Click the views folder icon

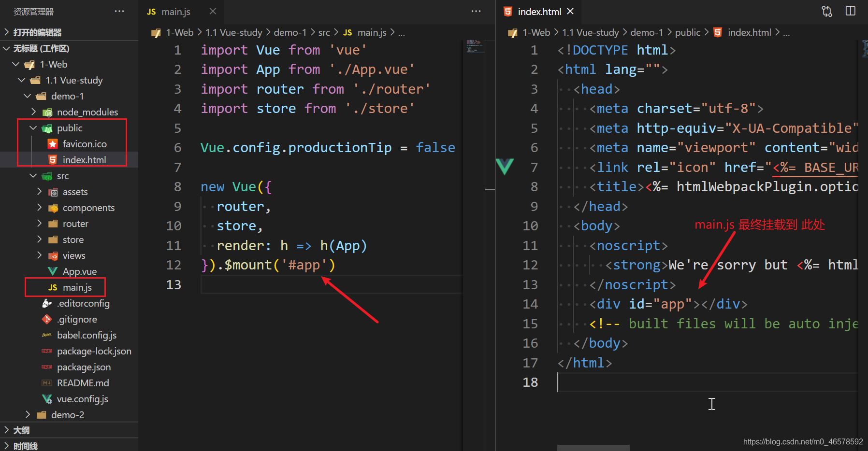[53, 255]
